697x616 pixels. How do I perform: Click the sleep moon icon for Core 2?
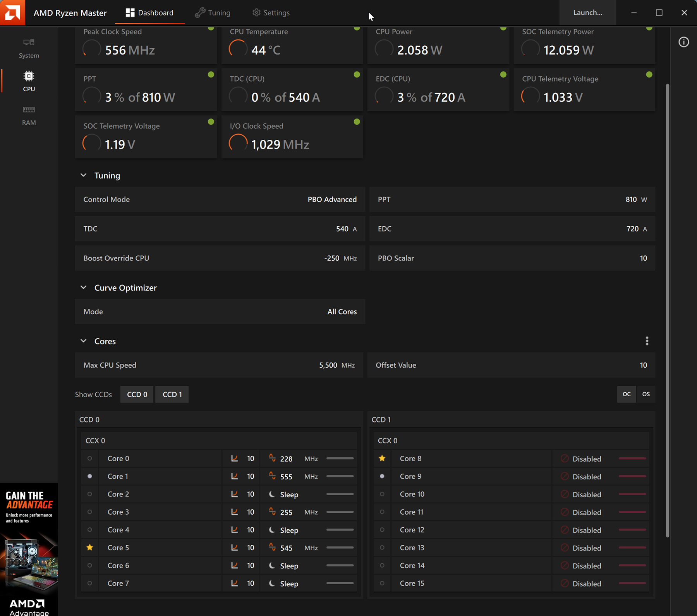pos(272,494)
